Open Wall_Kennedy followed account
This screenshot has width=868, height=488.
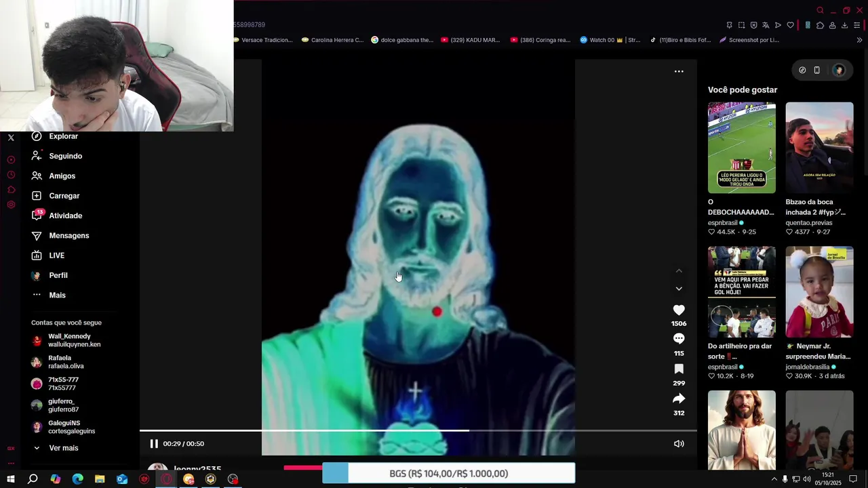pyautogui.click(x=66, y=340)
